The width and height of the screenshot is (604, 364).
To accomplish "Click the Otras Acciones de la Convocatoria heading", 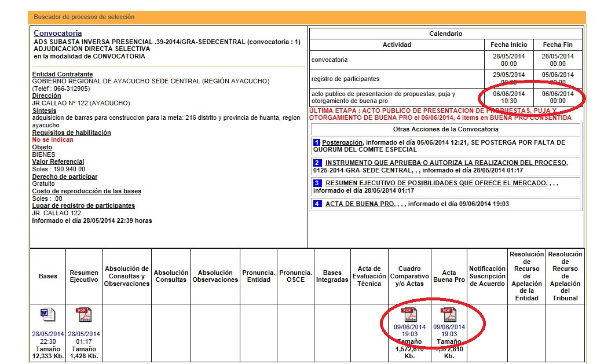I will point(446,129).
